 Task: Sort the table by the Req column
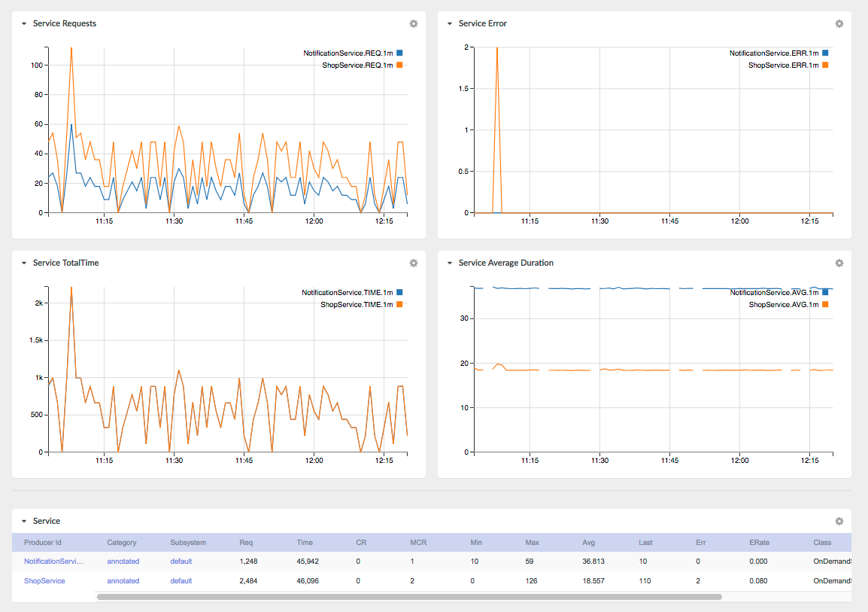pos(246,543)
